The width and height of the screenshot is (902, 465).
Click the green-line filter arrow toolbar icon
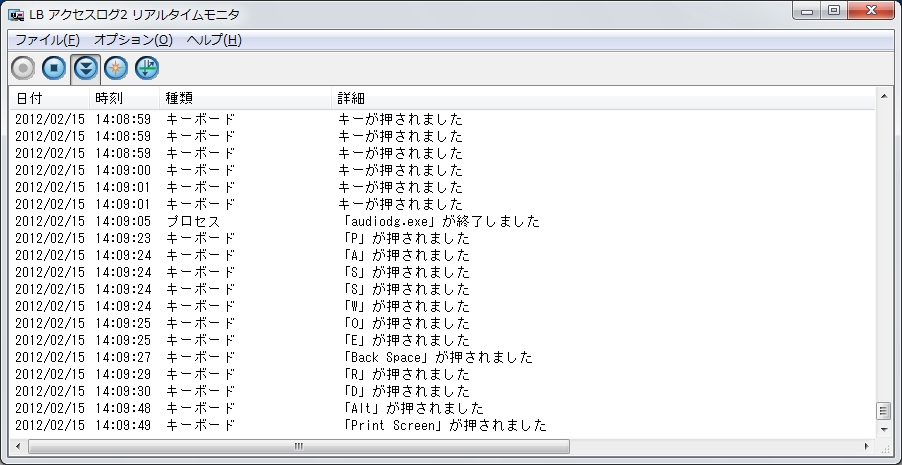tap(147, 68)
